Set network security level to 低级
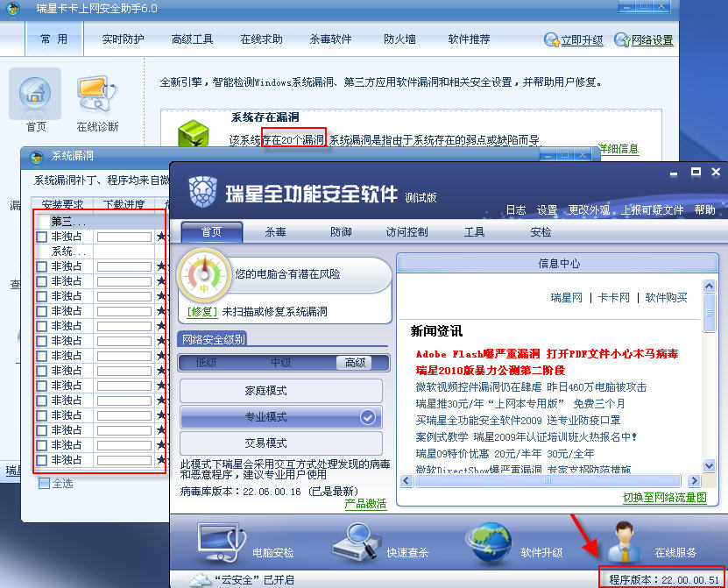The image size is (728, 588). 206,363
